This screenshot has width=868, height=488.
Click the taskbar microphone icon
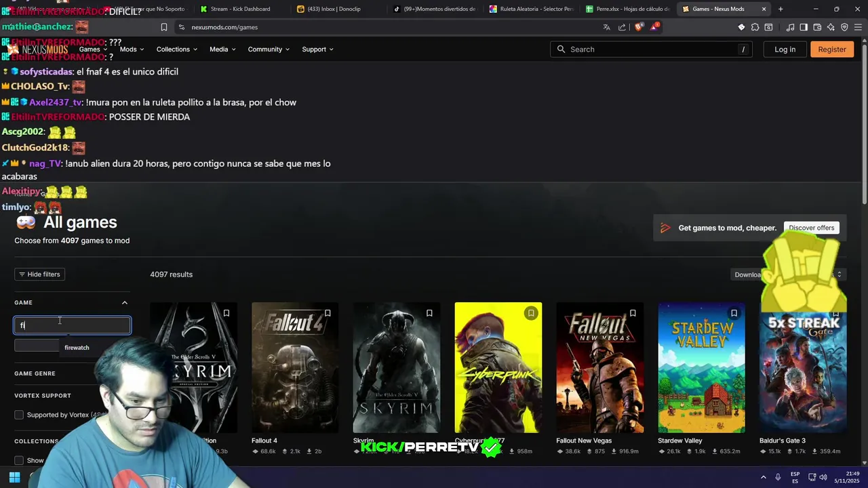778,477
